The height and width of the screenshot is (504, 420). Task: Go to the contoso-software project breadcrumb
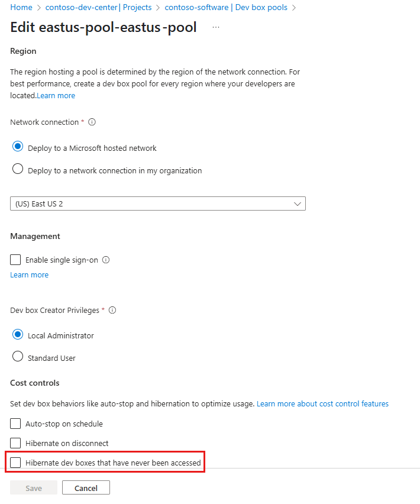pos(196,7)
